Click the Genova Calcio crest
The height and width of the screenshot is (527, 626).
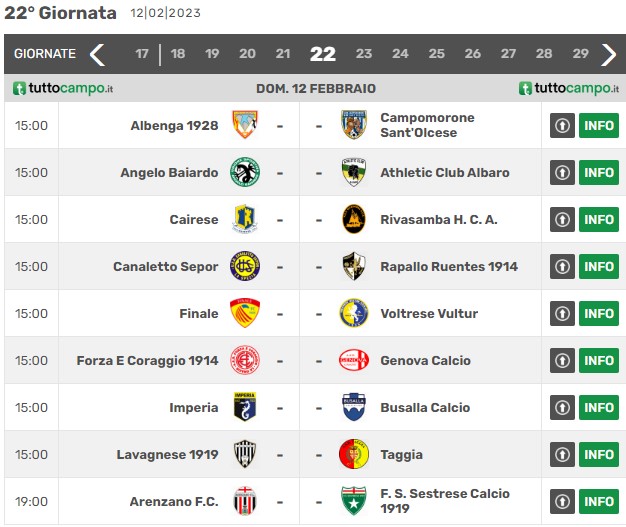click(x=354, y=360)
